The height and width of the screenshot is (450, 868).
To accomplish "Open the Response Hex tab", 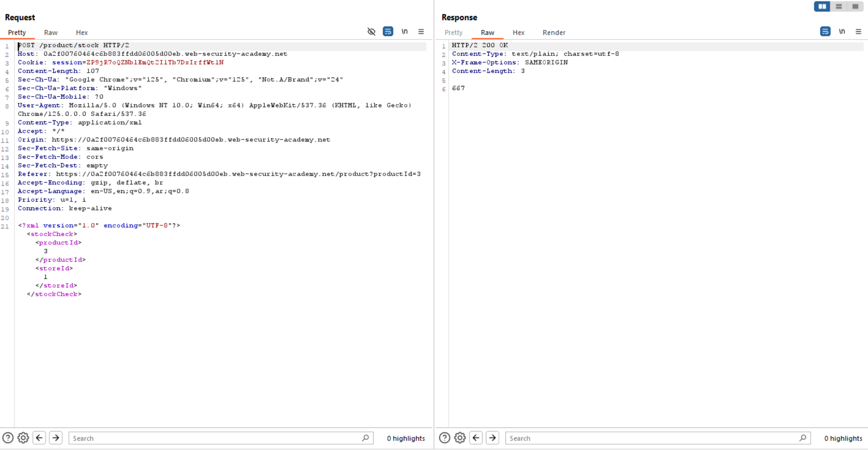I will [x=518, y=32].
